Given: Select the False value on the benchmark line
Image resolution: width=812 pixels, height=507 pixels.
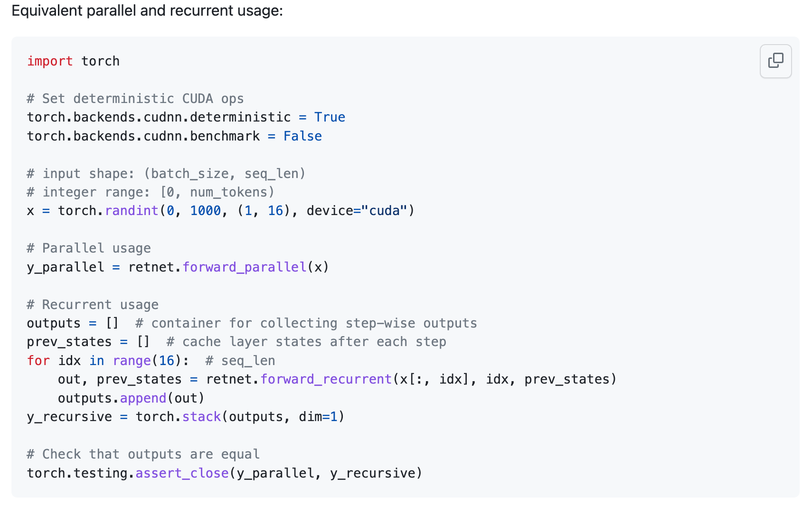Looking at the screenshot, I should (x=302, y=136).
